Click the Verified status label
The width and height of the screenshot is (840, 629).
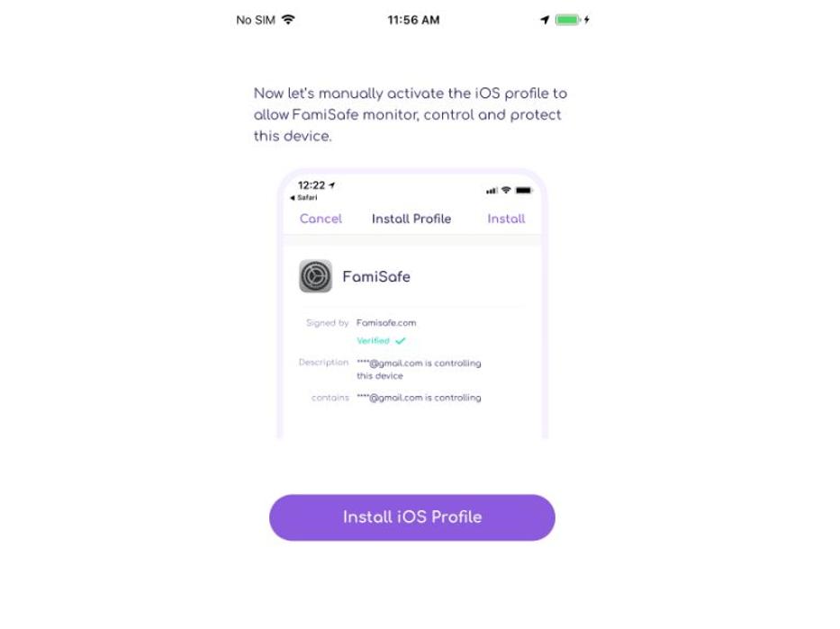tap(373, 340)
